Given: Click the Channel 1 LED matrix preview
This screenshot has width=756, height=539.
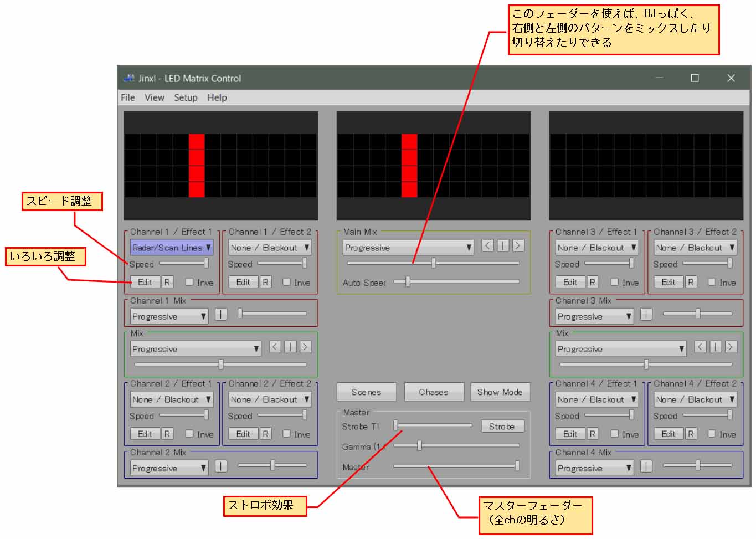Looking at the screenshot, I should [x=220, y=166].
